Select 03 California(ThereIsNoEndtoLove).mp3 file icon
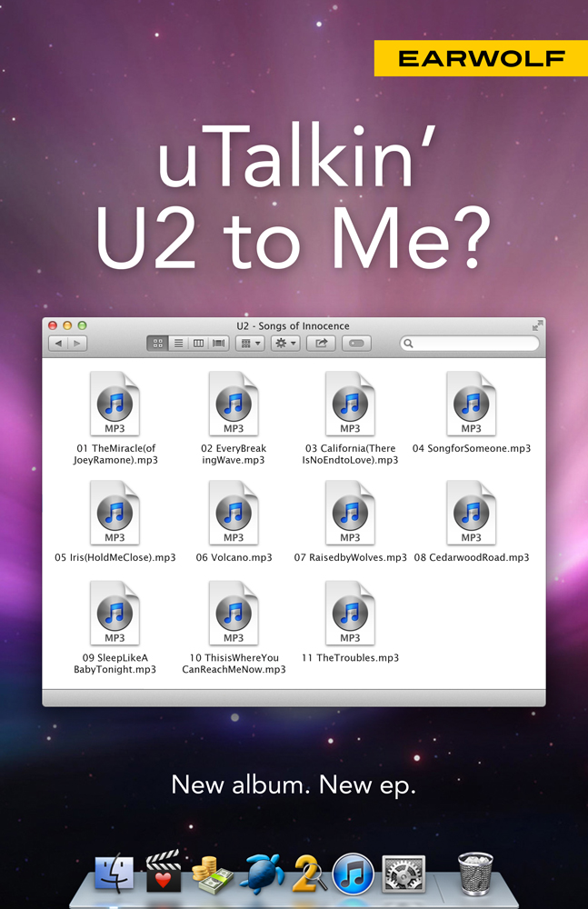588x909 pixels. click(x=350, y=404)
